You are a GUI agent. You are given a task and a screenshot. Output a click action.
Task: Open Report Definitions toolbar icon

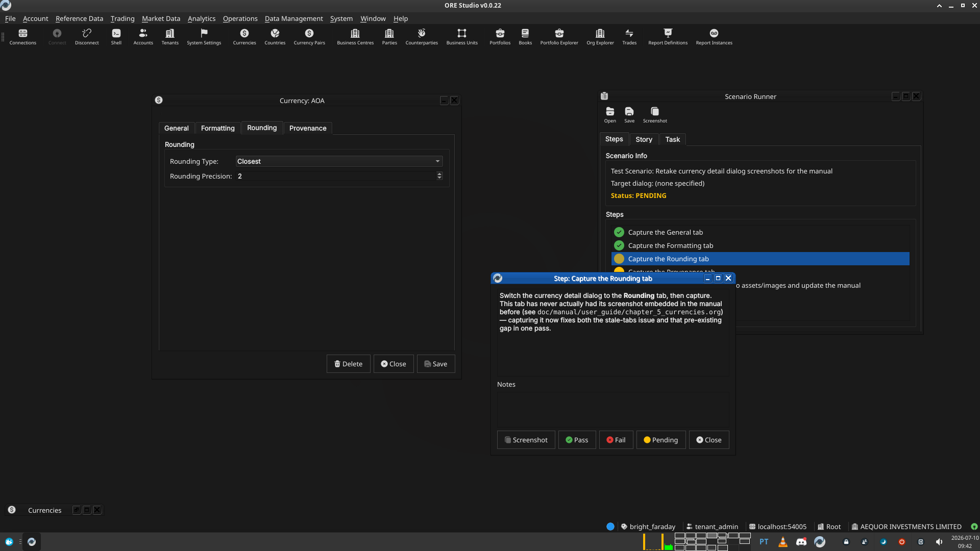[668, 37]
